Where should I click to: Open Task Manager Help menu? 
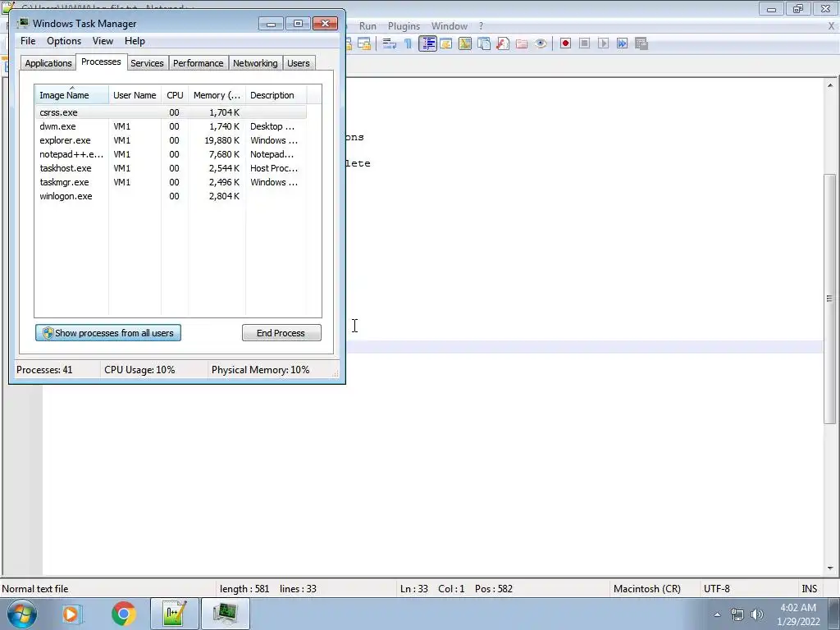click(x=135, y=41)
